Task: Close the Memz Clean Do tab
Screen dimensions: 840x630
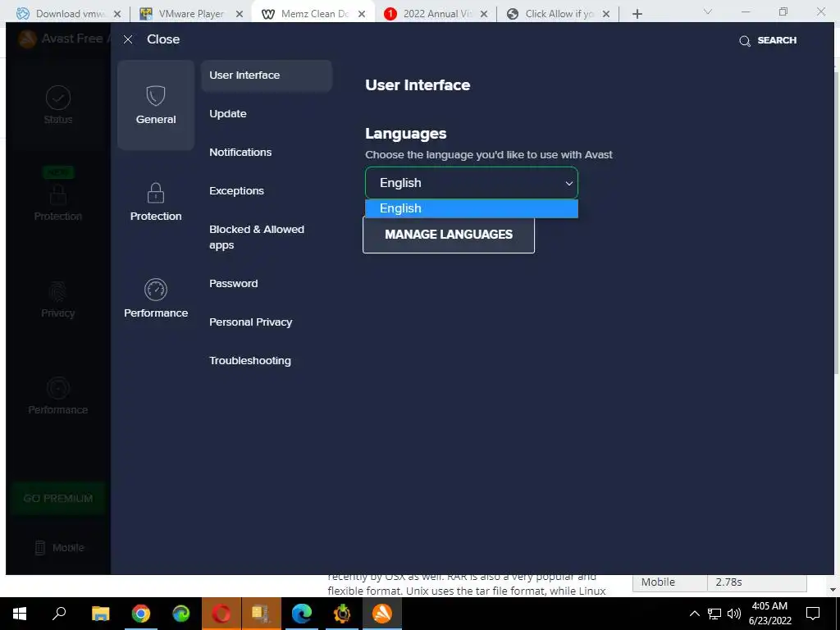Action: (x=362, y=14)
